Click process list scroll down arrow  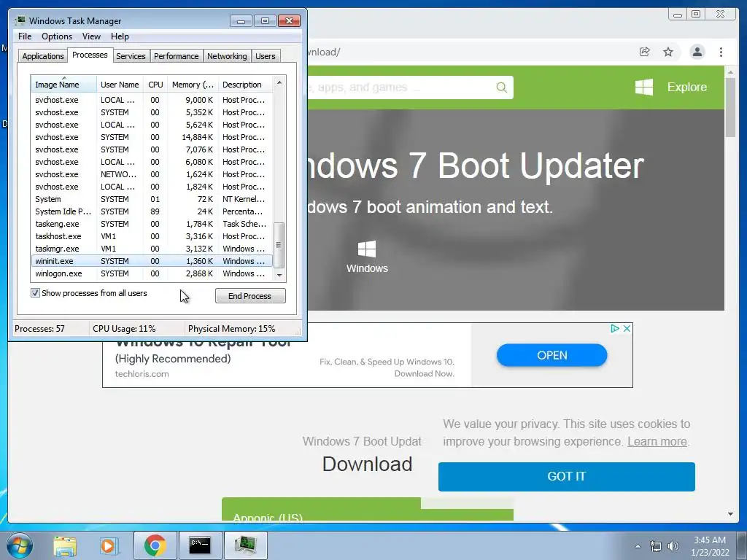point(279,275)
